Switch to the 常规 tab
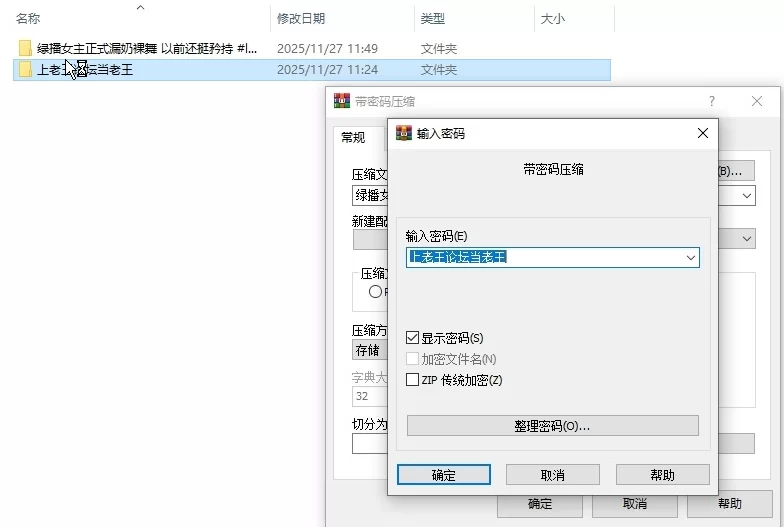 point(353,138)
